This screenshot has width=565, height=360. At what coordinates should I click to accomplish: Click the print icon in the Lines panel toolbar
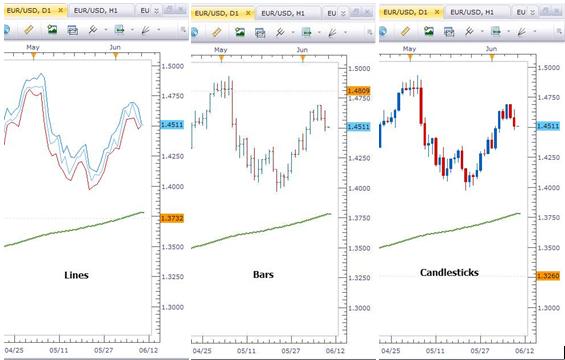(x=73, y=30)
